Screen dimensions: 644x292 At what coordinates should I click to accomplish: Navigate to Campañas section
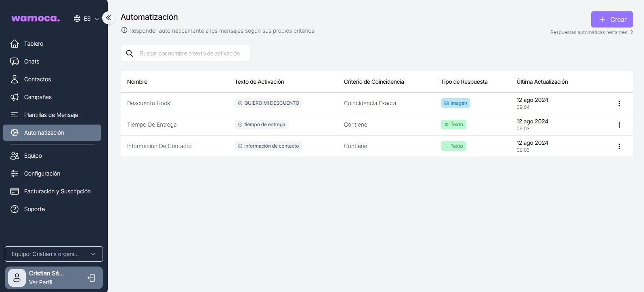tap(38, 97)
